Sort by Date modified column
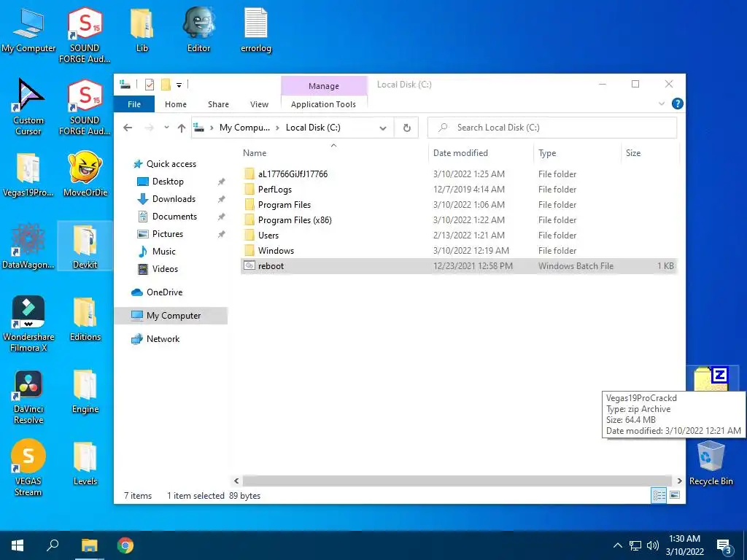Viewport: 747px width, 560px height. 460,153
